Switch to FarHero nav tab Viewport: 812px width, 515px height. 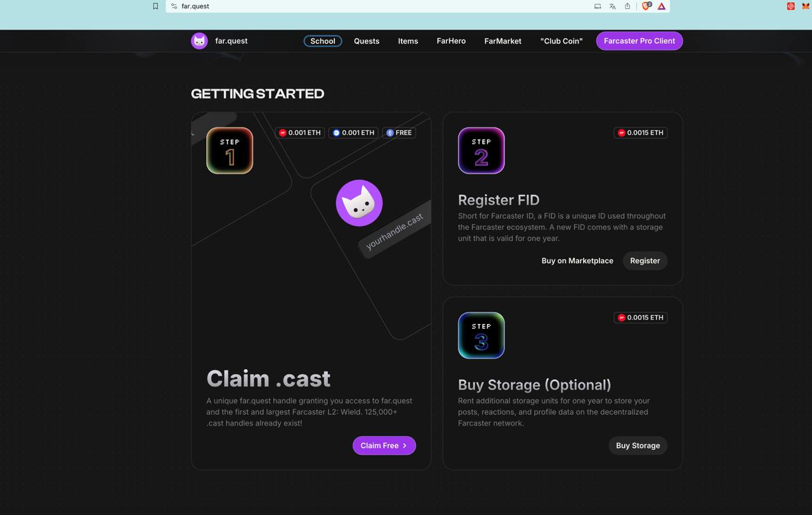point(451,41)
